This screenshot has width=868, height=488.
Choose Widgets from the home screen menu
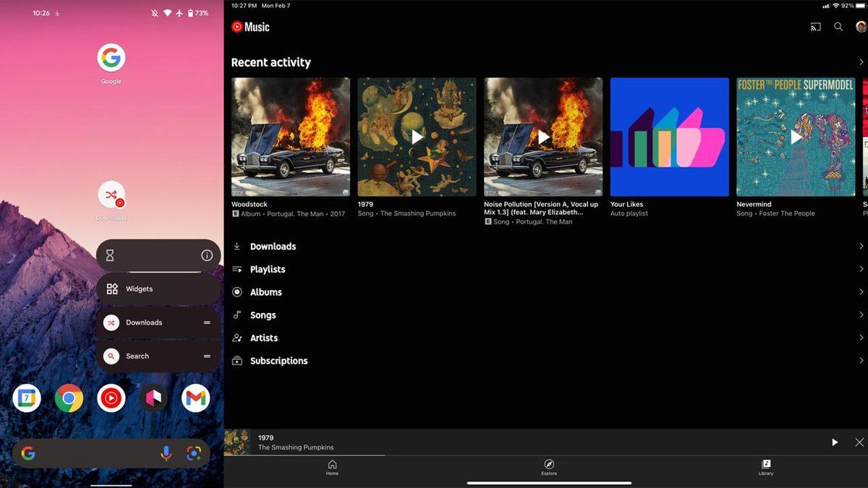[138, 288]
